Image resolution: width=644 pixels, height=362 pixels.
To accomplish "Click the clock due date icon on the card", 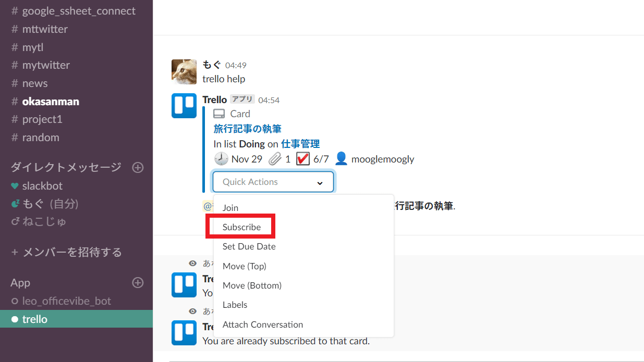I will coord(221,159).
